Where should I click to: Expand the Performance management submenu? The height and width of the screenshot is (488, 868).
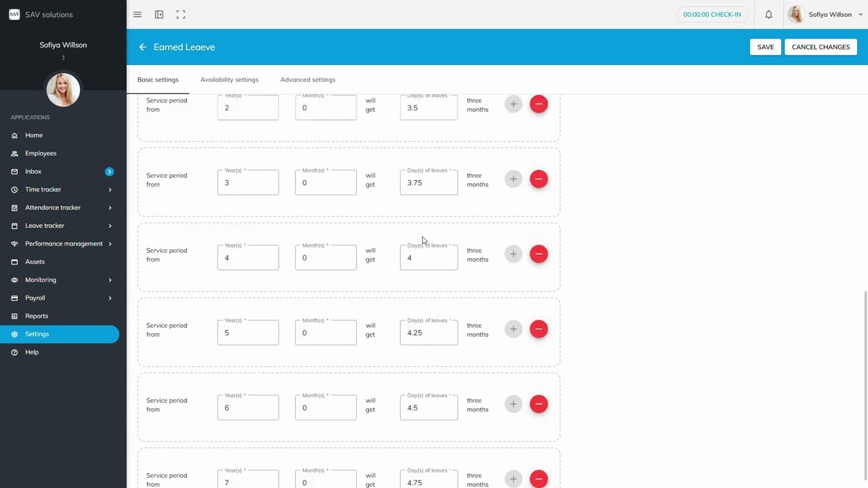[x=110, y=244]
